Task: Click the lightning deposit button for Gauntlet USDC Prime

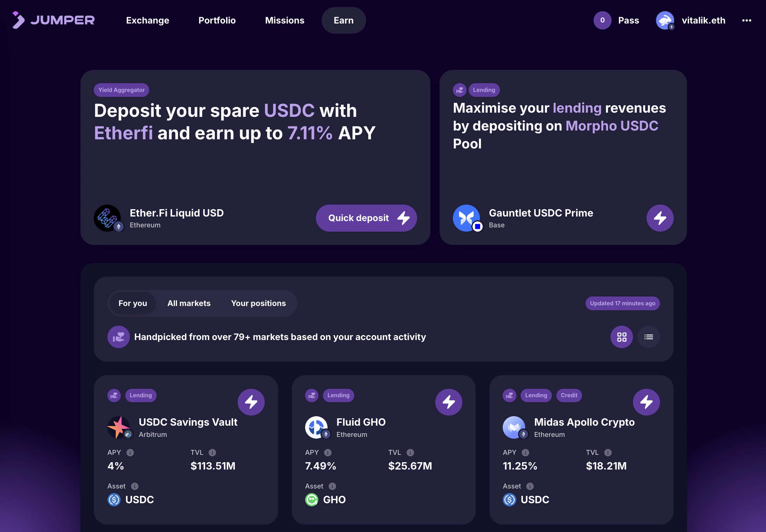Action: point(660,218)
